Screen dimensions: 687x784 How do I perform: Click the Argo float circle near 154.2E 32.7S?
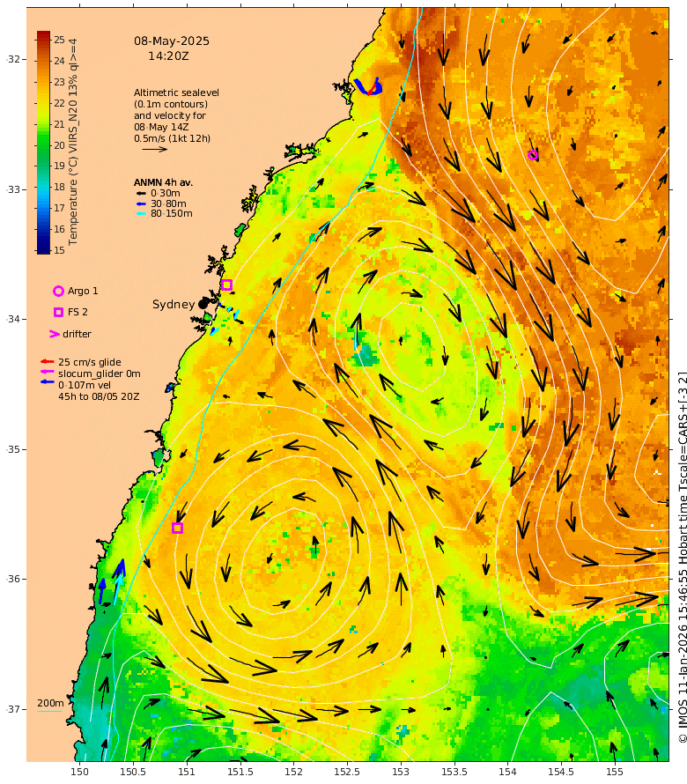pos(533,155)
